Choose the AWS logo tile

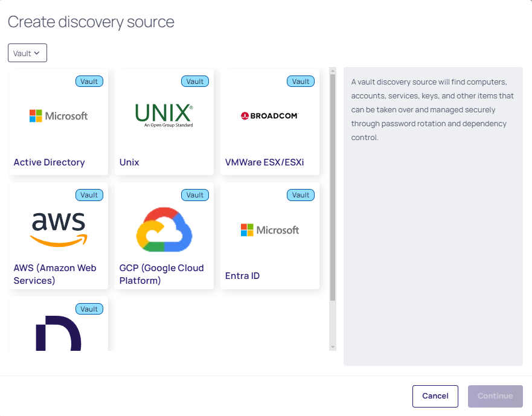59,229
